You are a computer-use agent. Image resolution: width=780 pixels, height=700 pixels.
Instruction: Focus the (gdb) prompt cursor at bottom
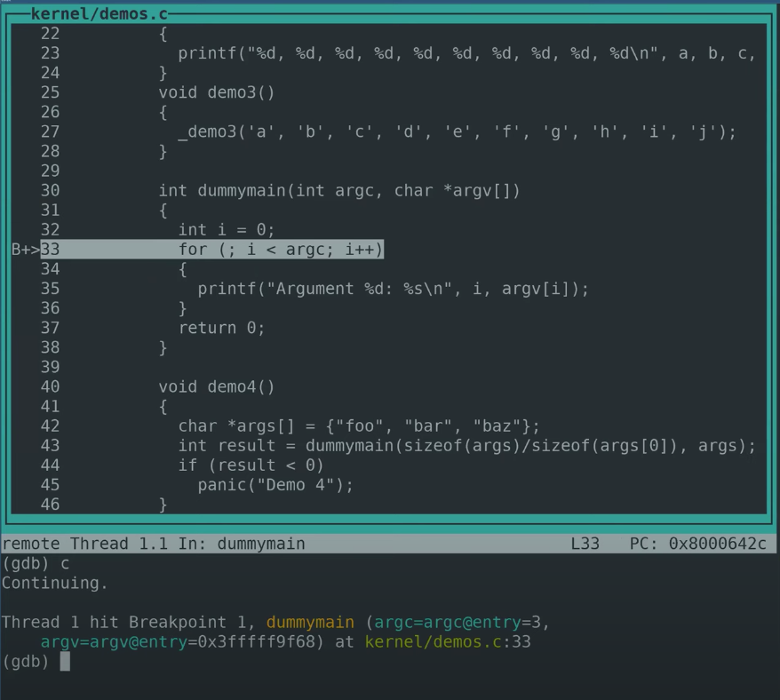(65, 661)
